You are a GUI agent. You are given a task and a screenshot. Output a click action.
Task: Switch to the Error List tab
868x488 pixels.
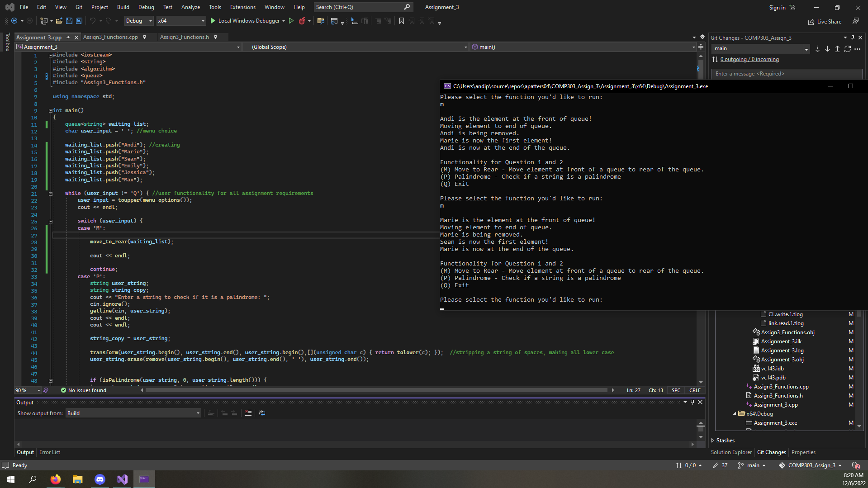click(50, 452)
